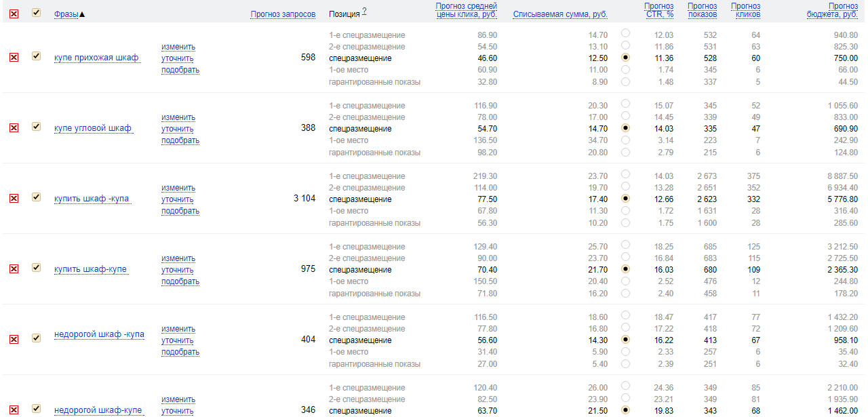Click 'подобрать' for 'купить шкаф-купе'
Screen dimensions: 868x417
coord(180,281)
